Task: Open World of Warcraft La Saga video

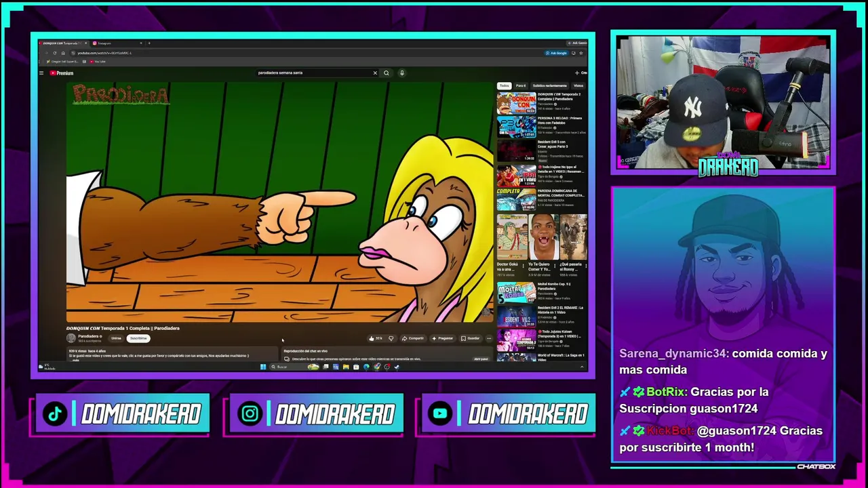Action: (542, 357)
